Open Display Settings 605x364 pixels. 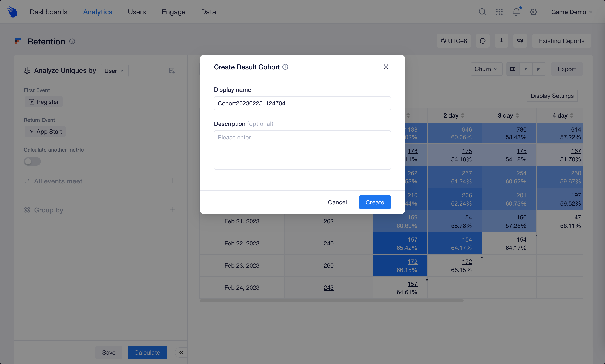pos(552,96)
